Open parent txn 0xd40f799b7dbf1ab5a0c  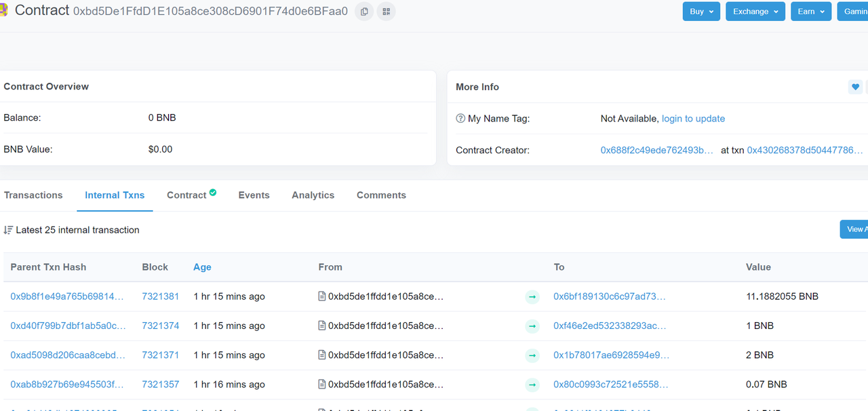[68, 326]
